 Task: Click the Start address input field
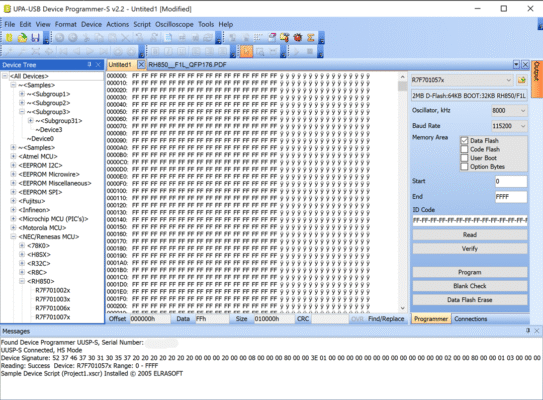(511, 181)
